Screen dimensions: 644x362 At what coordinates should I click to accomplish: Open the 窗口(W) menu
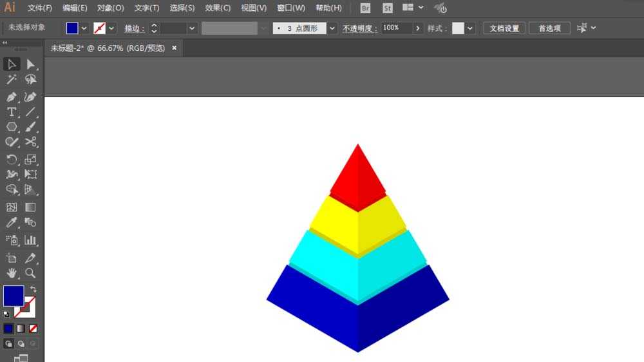[x=291, y=8]
